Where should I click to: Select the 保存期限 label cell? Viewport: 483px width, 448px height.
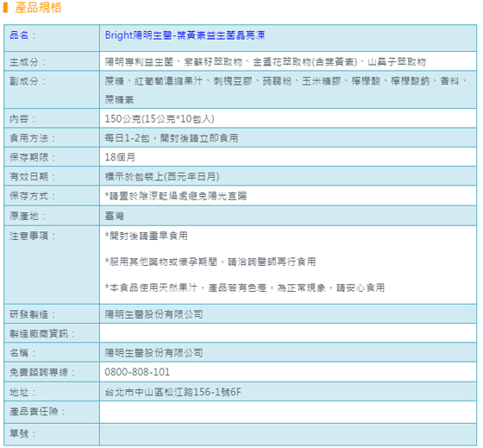(x=52, y=157)
